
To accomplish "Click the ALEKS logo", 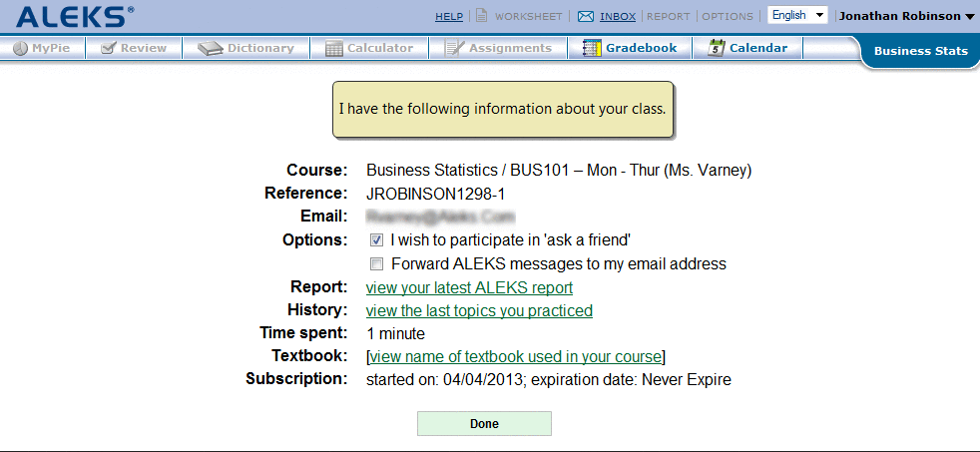I will [75, 16].
